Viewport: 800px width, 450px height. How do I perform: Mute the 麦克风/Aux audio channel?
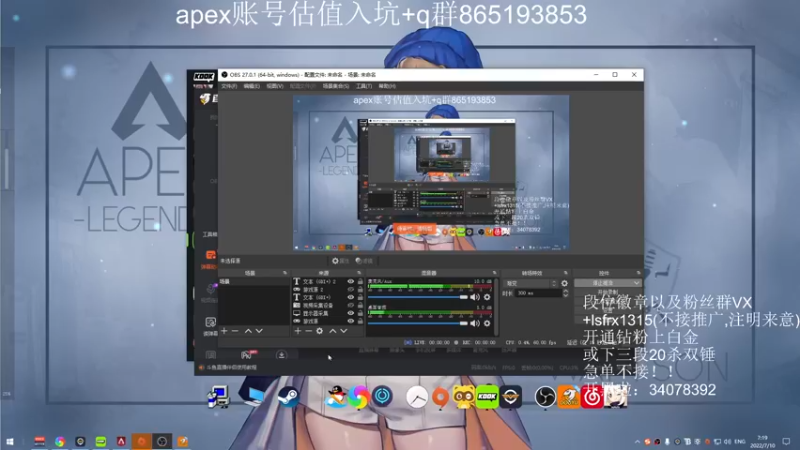point(475,297)
